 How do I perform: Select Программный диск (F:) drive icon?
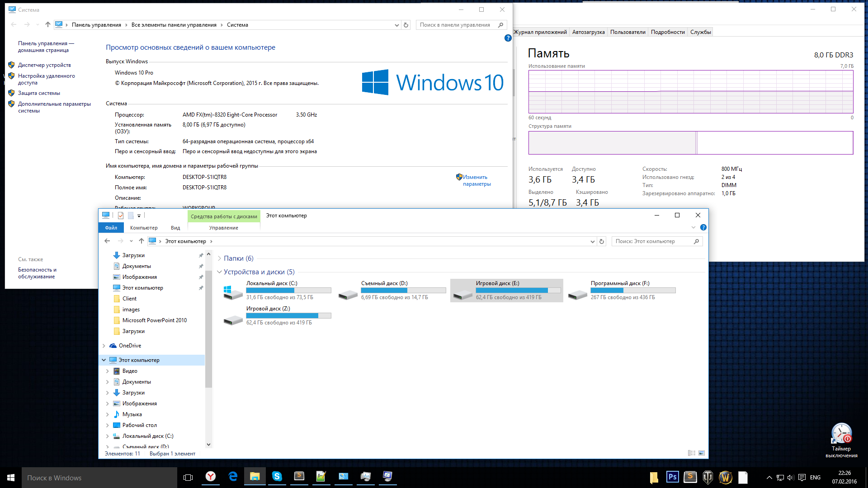point(578,294)
